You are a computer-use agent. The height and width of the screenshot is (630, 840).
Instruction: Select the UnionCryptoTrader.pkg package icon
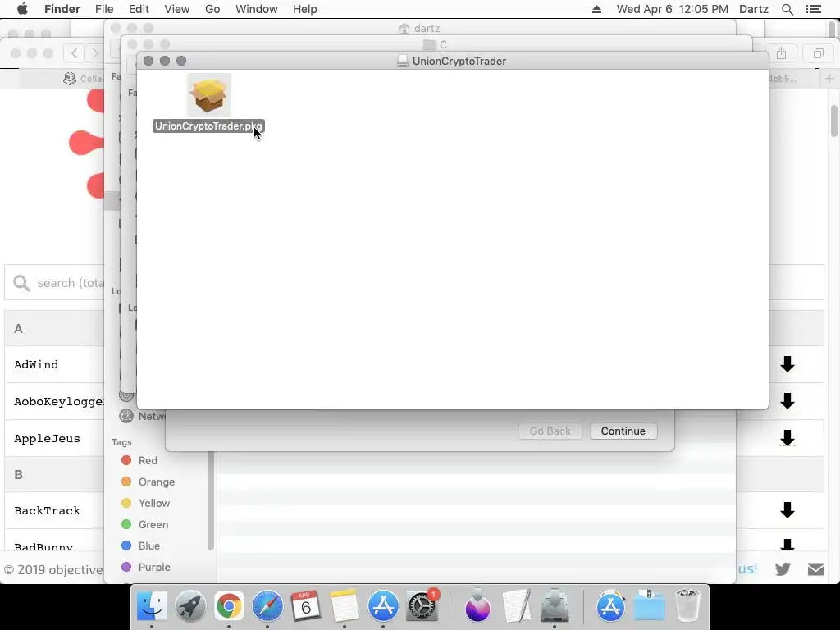[209, 95]
